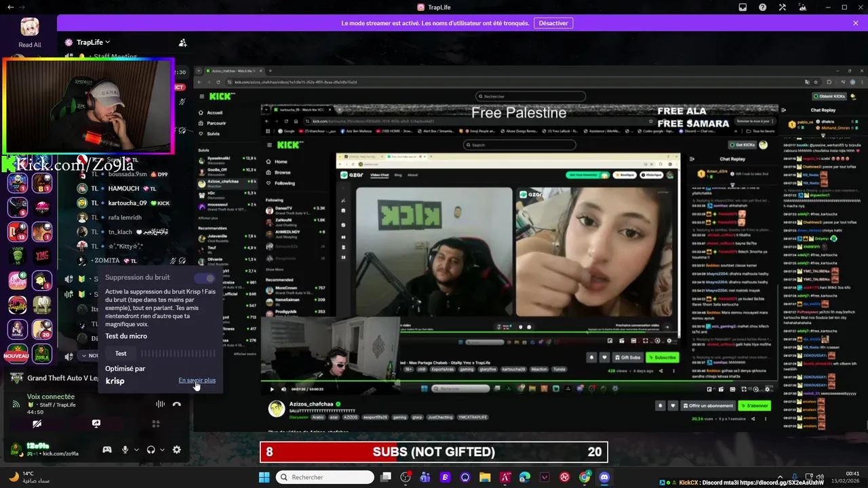
Task: Open server icon with 5 badge
Action: click(18, 207)
